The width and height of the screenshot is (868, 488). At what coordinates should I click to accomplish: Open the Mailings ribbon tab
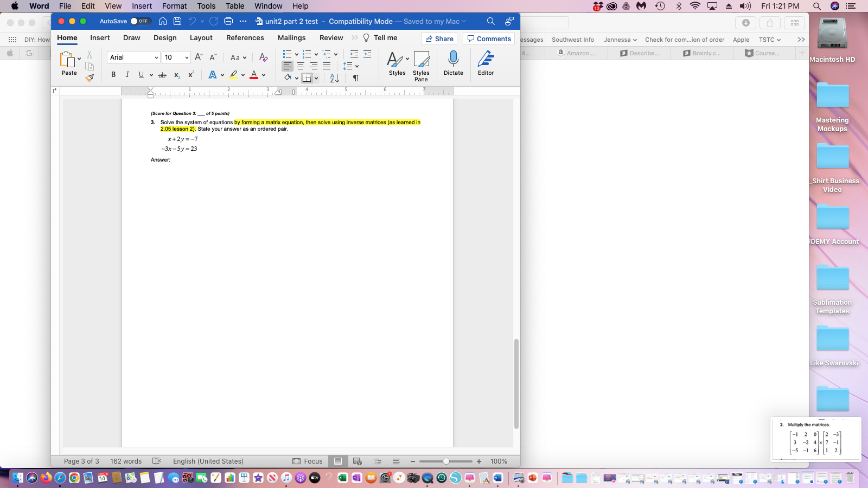[292, 38]
